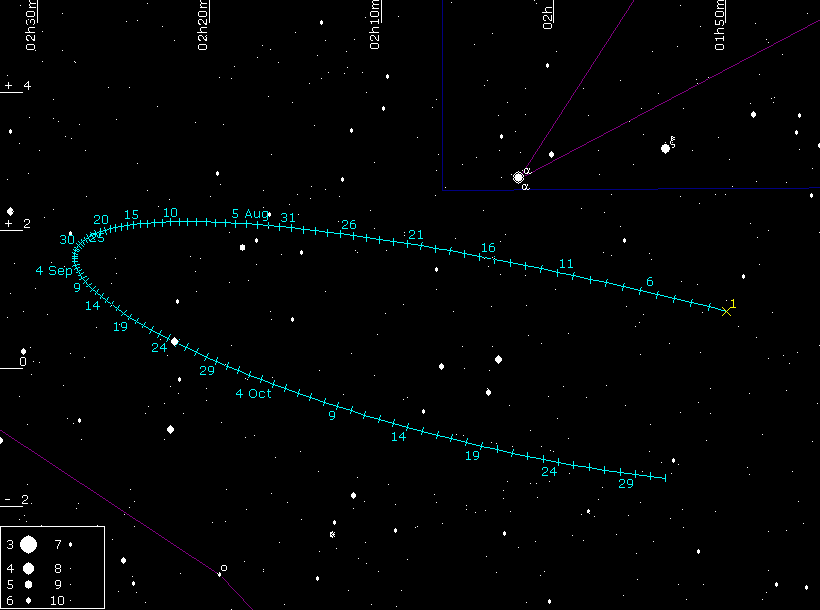820x610 pixels.
Task: Click the "+ 2" declination label
Action: [18, 223]
